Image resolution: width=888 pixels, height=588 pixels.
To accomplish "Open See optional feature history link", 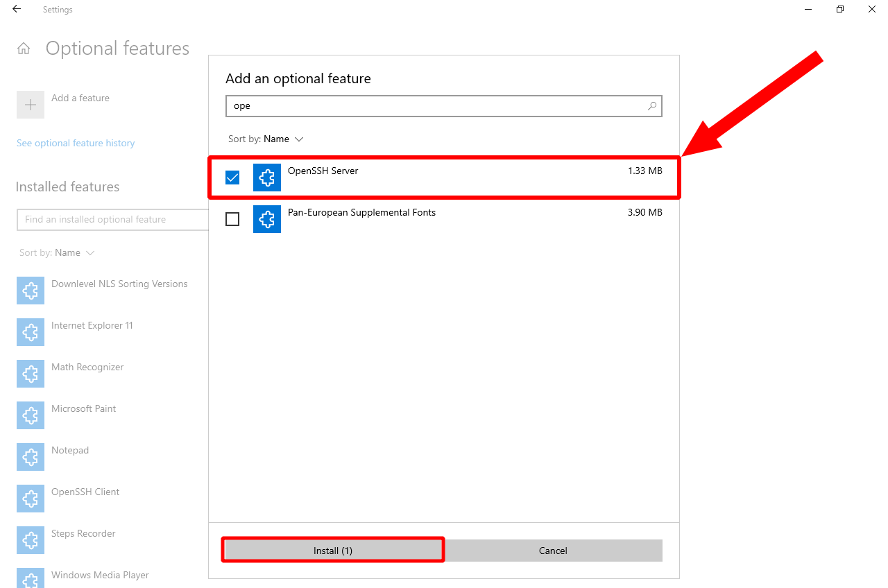I will pyautogui.click(x=76, y=143).
